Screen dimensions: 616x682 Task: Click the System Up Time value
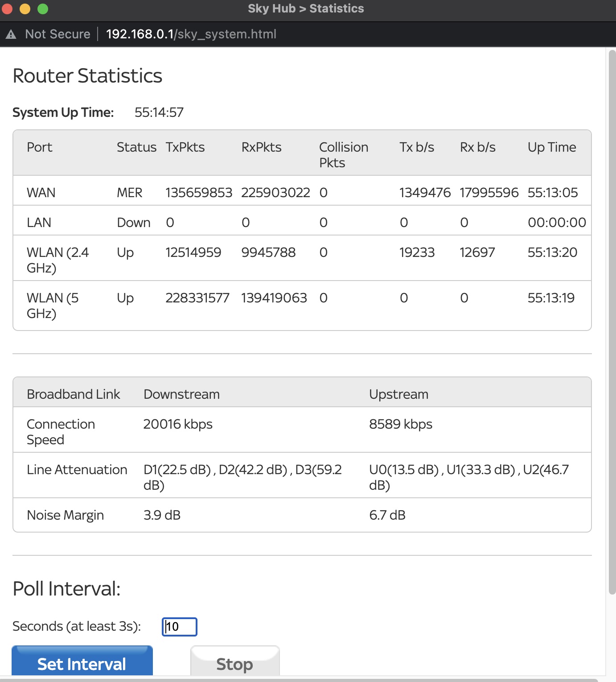tap(159, 112)
